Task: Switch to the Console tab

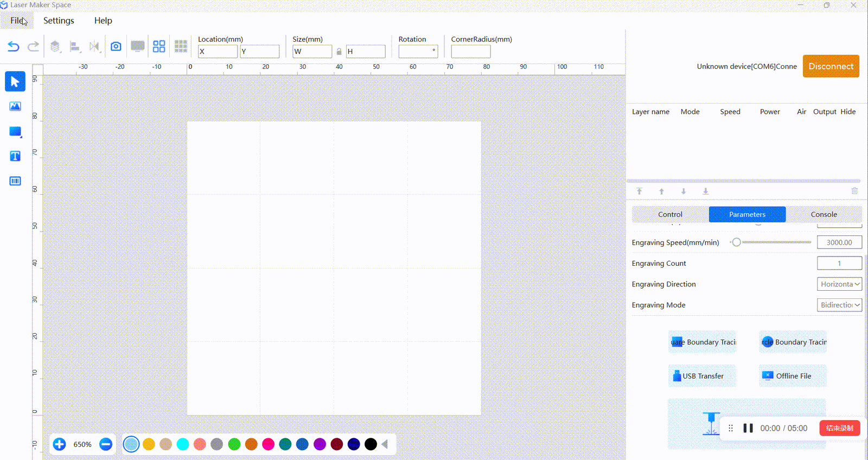Action: [824, 214]
